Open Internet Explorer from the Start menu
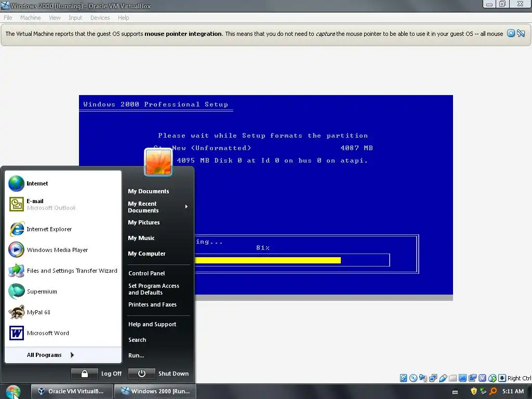The height and width of the screenshot is (399, 532). tap(63, 229)
